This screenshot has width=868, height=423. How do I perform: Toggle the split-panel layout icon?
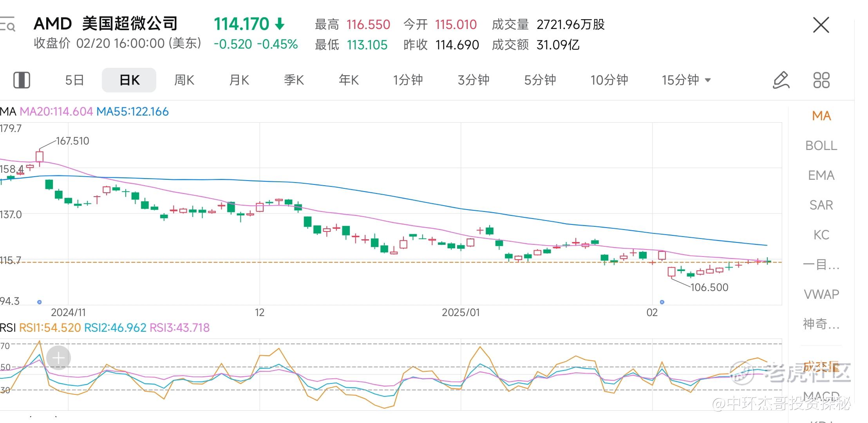point(22,80)
